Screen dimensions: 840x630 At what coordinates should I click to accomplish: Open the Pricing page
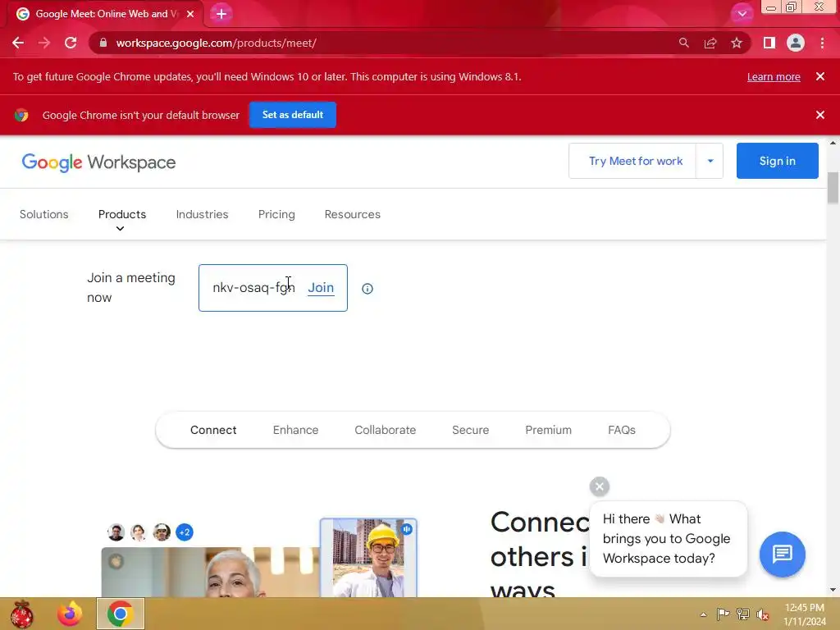[x=276, y=214]
